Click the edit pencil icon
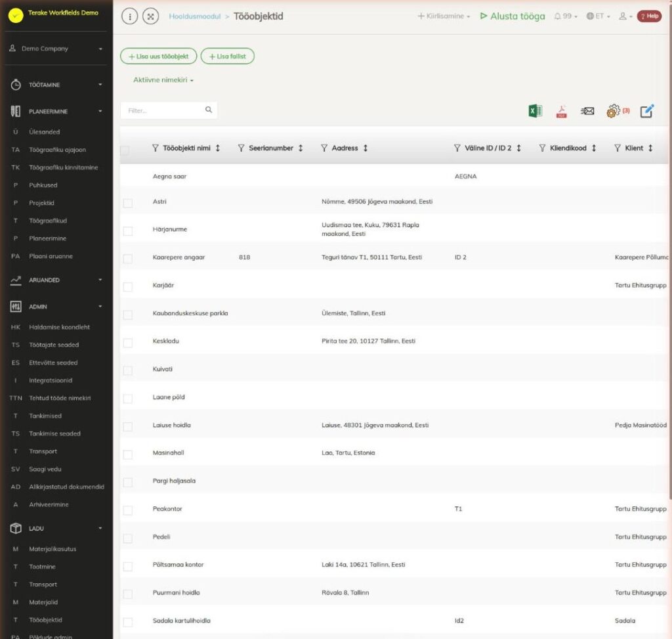The height and width of the screenshot is (639, 672). pyautogui.click(x=646, y=111)
